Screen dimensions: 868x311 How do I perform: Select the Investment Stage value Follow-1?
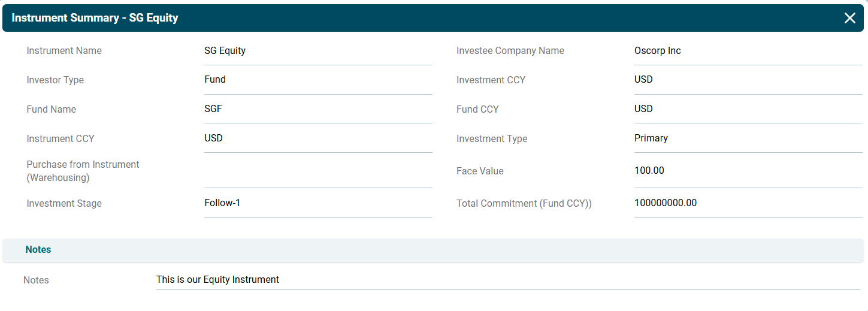(222, 203)
